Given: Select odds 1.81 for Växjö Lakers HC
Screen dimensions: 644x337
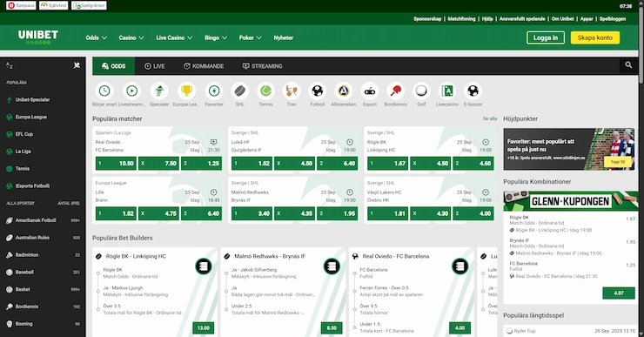Looking at the screenshot, I should point(388,213).
